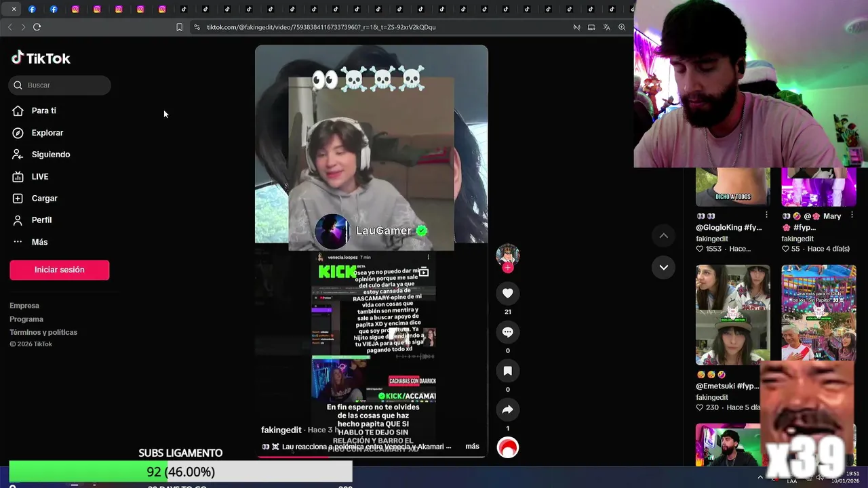Go back with the browser back arrow

pos(9,27)
